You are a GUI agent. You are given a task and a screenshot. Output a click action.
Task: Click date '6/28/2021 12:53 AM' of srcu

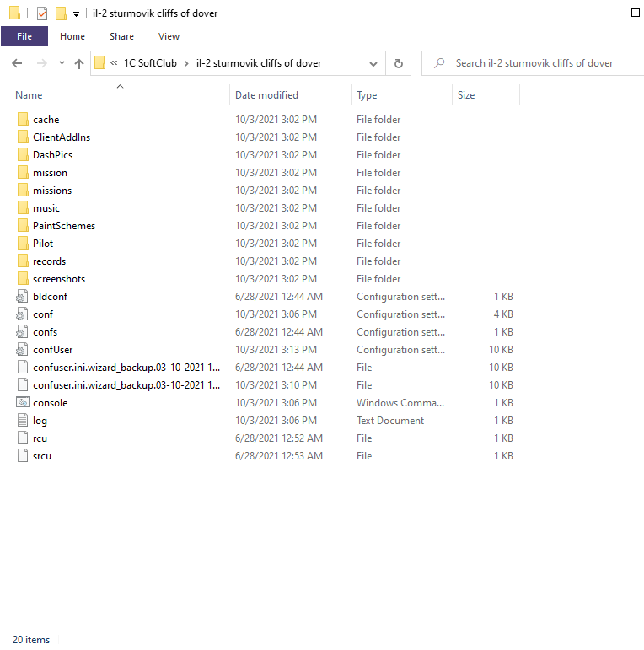279,456
